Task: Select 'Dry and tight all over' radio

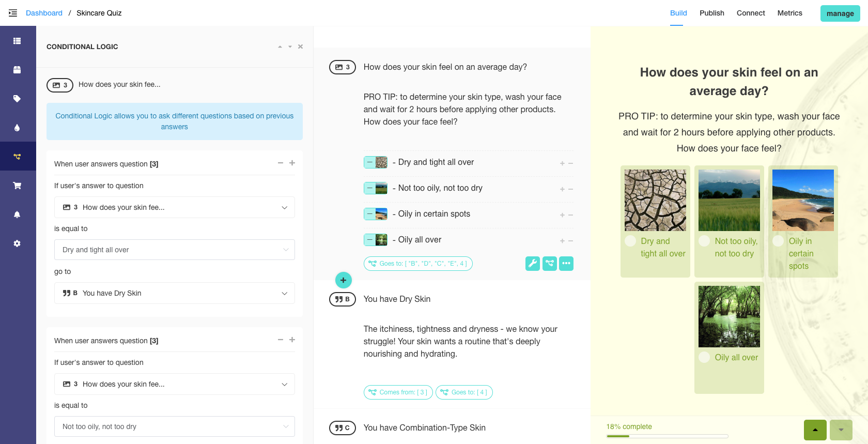Action: 630,241
